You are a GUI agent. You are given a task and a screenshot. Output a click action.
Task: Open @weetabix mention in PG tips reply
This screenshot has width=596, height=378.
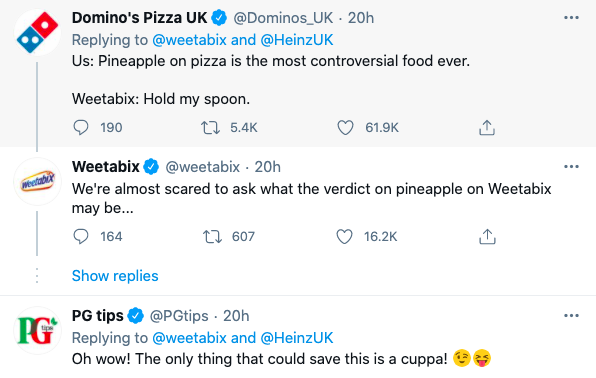pyautogui.click(x=189, y=338)
